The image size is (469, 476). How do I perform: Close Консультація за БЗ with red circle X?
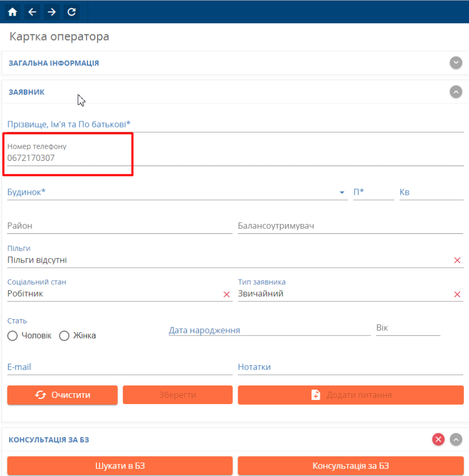coord(438,440)
